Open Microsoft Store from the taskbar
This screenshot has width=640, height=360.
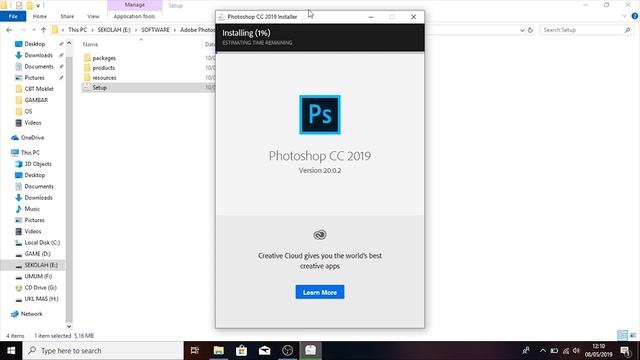tap(241, 351)
